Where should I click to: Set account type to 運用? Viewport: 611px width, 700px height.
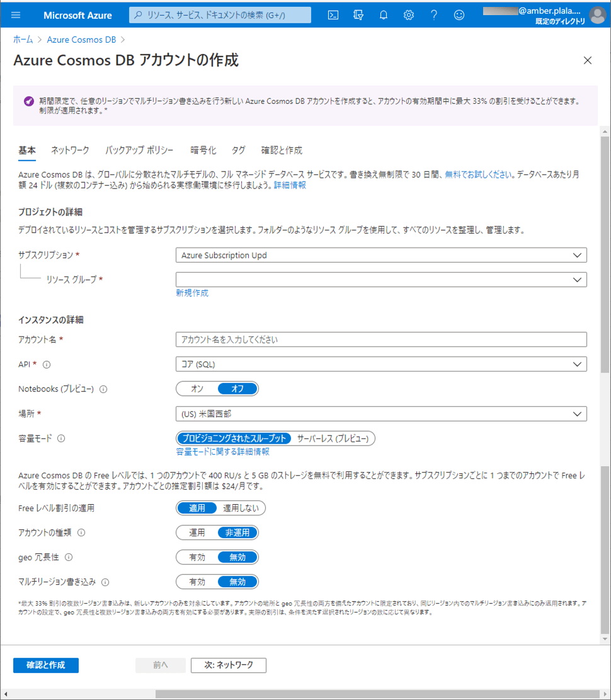tap(197, 532)
